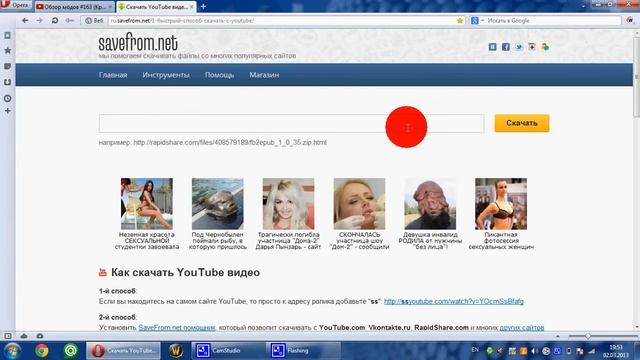Open history clock panel in sidebar
The image size is (640, 360).
[x=7, y=98]
